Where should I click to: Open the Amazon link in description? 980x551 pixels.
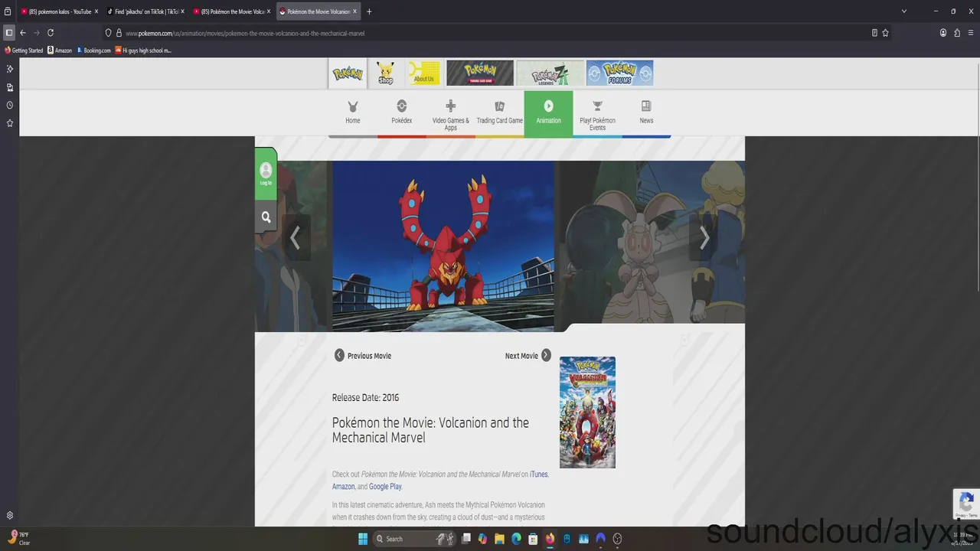point(343,487)
